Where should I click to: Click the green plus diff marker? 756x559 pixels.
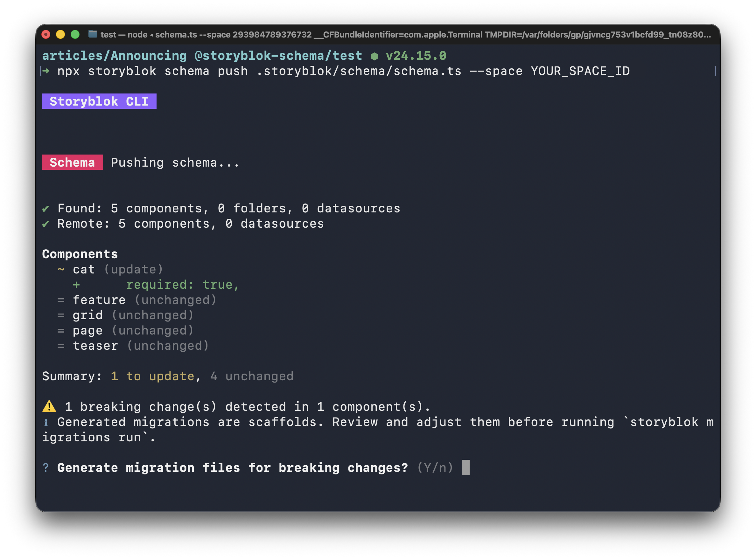pos(76,285)
